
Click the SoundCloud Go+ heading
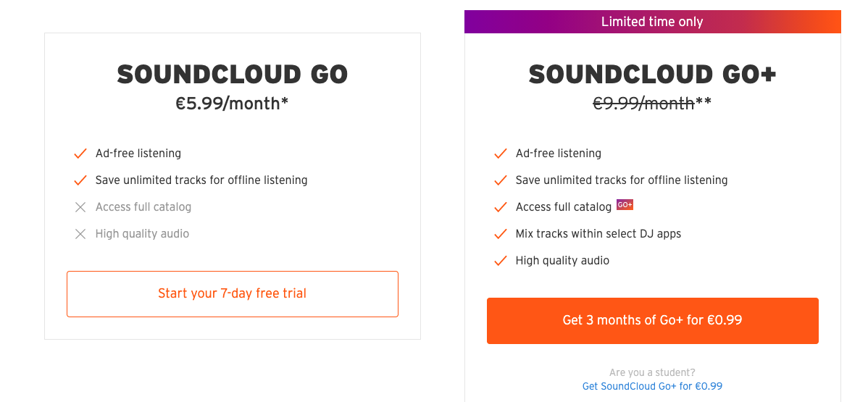pyautogui.click(x=653, y=74)
